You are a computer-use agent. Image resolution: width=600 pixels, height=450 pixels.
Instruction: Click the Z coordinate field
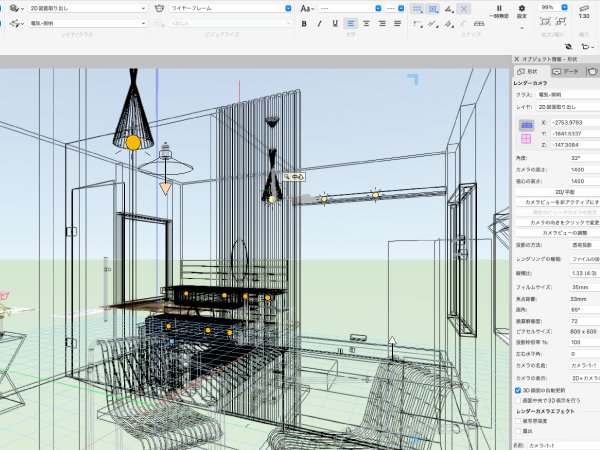[x=575, y=145]
